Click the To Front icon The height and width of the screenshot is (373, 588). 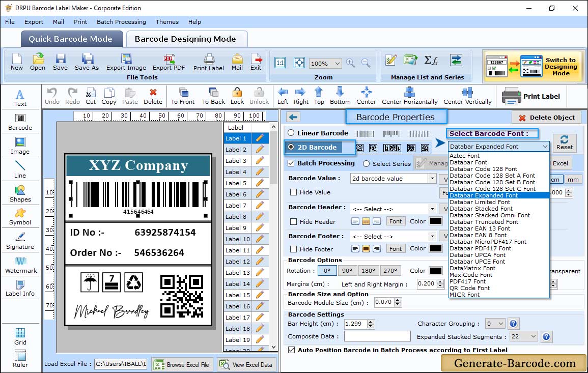[x=183, y=96]
